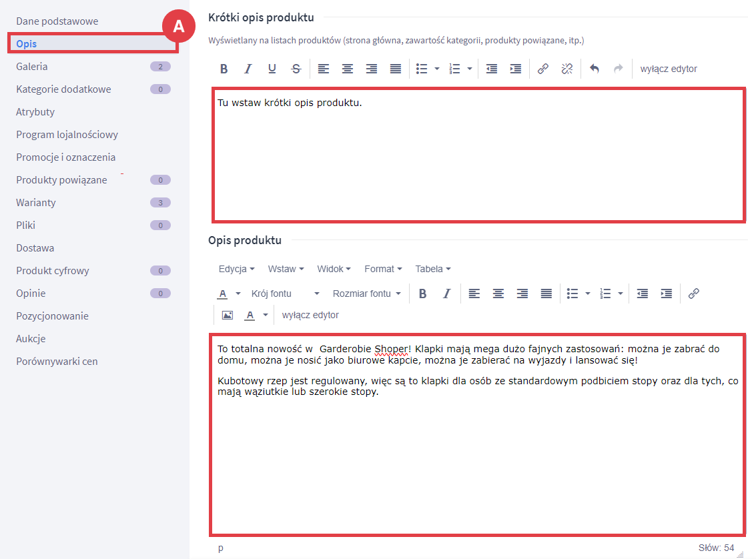Decrease indent in product description toolbar

pyautogui.click(x=643, y=294)
